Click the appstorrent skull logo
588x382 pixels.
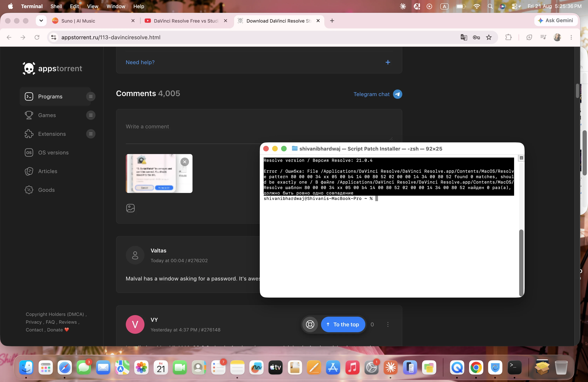tap(29, 68)
